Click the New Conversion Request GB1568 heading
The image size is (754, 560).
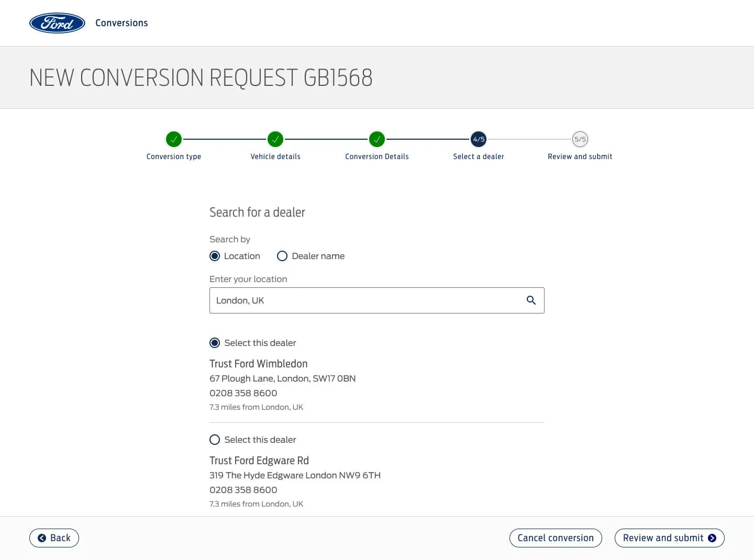[201, 78]
